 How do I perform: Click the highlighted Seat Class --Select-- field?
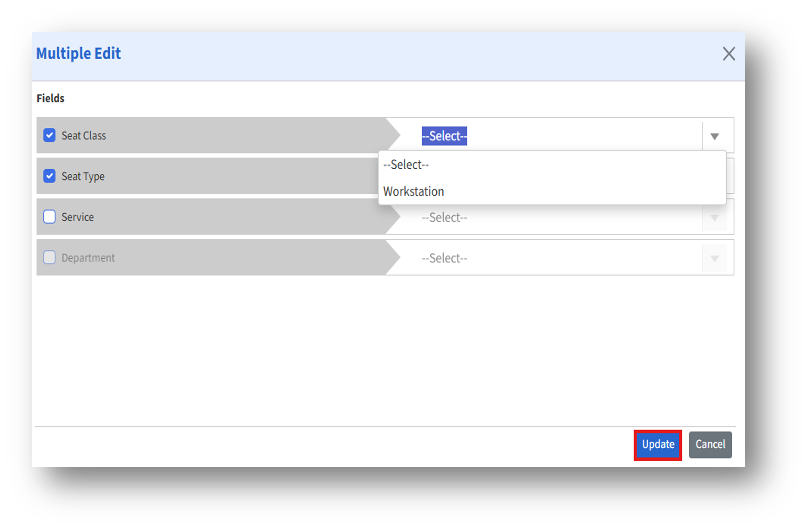click(x=444, y=136)
